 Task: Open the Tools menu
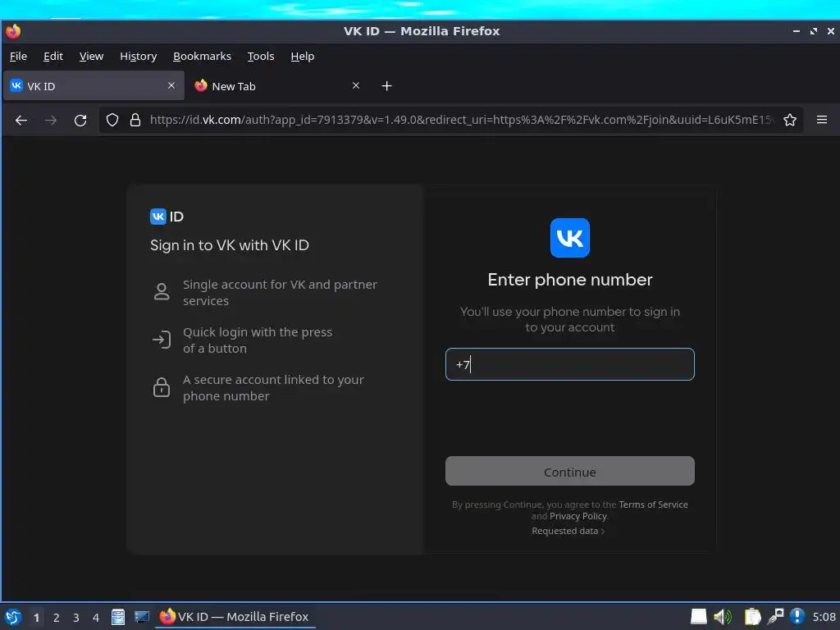[260, 57]
